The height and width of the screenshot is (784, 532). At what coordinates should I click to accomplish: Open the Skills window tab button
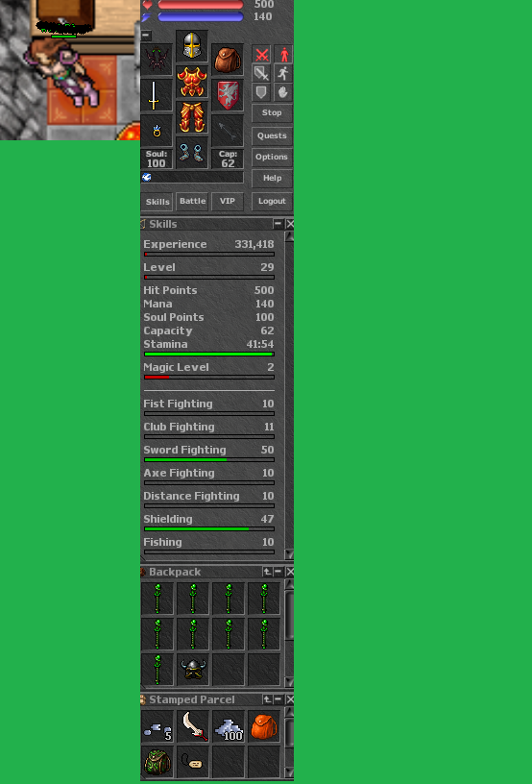coord(157,202)
